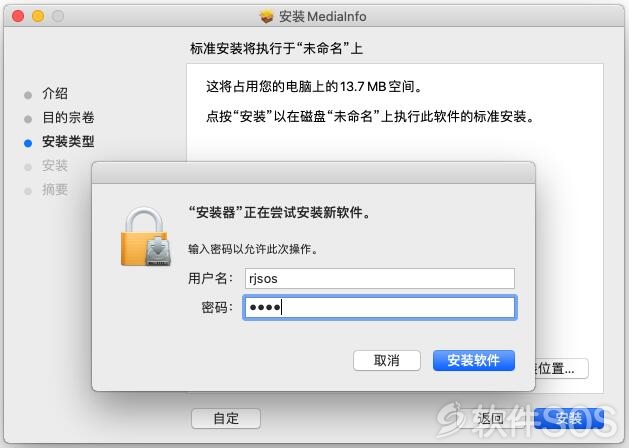Cancel the authentication dialog with 取消

tap(387, 360)
